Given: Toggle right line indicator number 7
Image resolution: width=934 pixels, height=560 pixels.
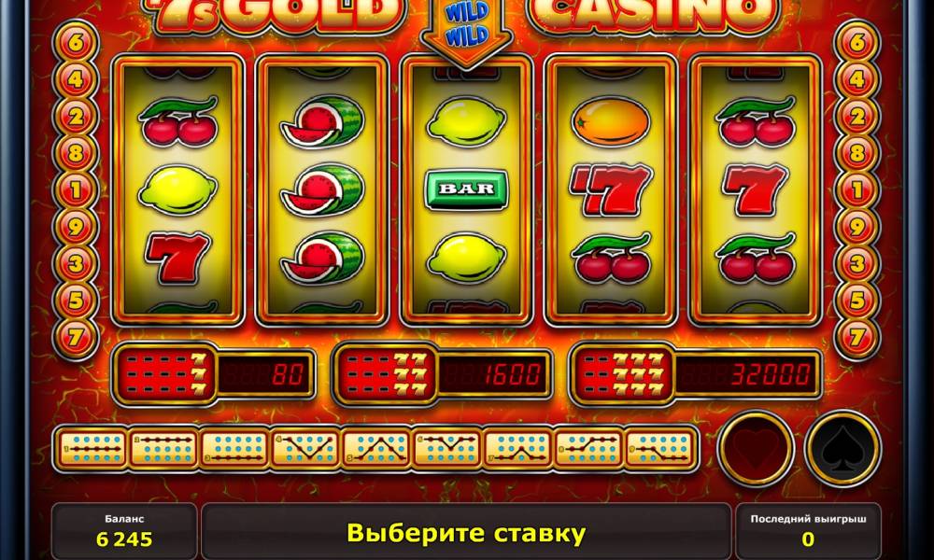Looking at the screenshot, I should click(x=856, y=338).
